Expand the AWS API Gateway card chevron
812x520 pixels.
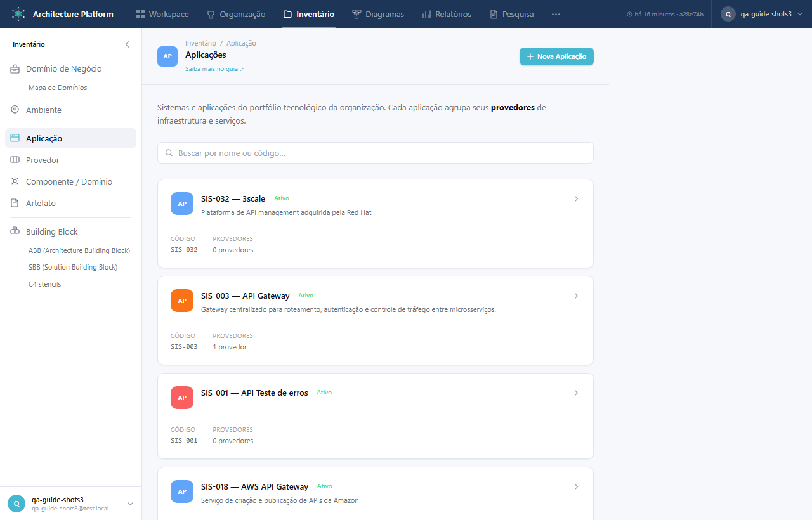[576, 486]
